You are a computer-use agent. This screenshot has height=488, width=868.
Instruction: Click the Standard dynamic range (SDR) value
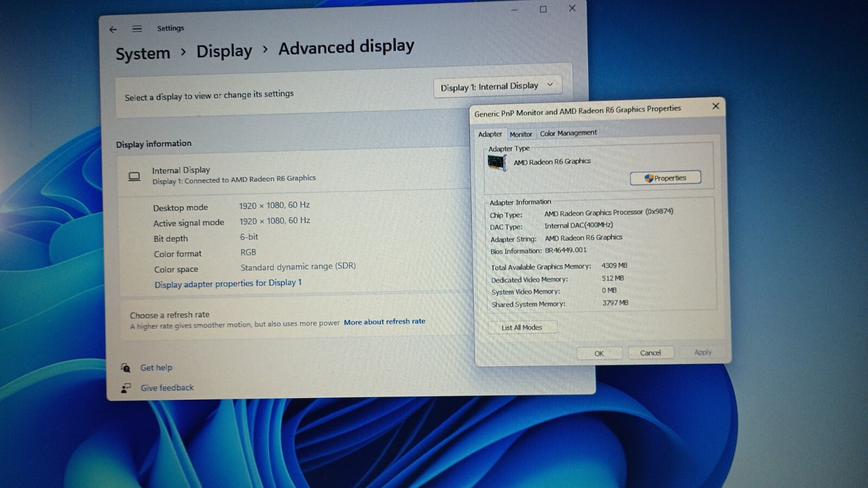(x=298, y=267)
